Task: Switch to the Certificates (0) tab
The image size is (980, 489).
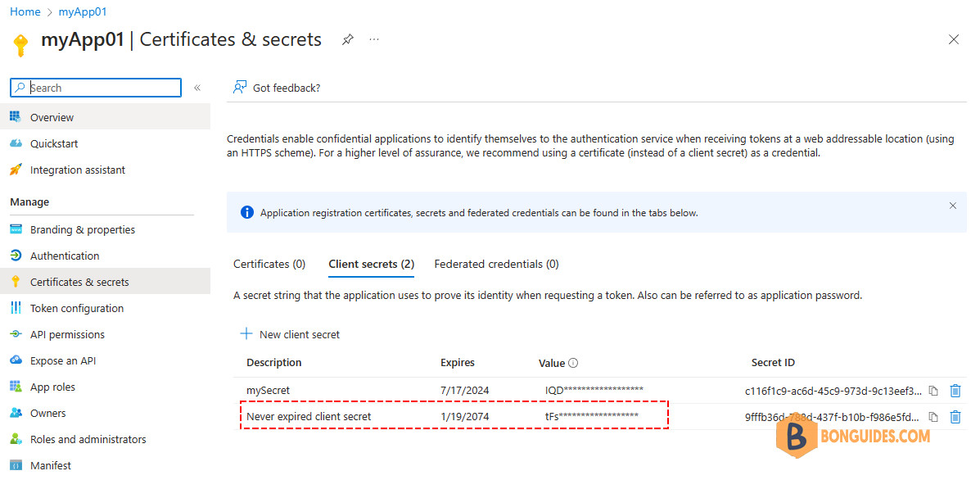Action: coord(269,264)
